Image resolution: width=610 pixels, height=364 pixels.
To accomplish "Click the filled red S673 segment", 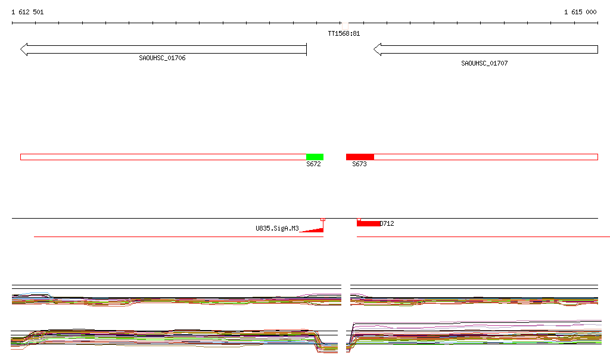I will coord(360,157).
